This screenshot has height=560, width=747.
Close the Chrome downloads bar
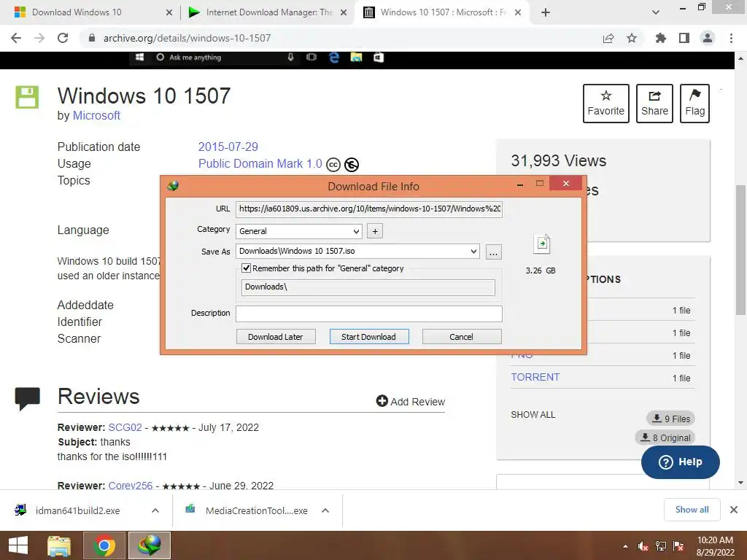tap(734, 510)
